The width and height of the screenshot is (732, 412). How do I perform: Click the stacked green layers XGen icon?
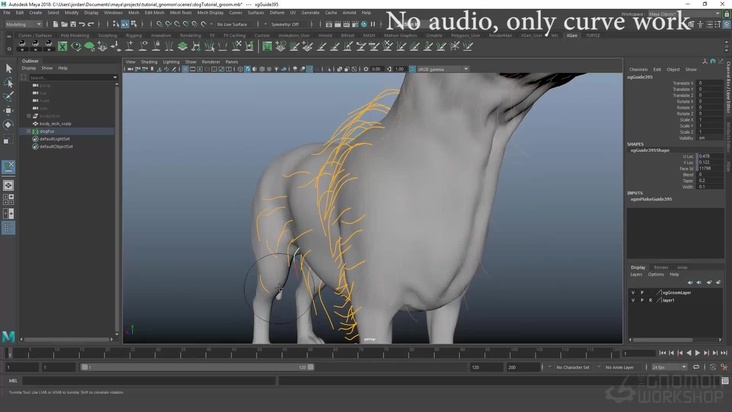pos(183,46)
